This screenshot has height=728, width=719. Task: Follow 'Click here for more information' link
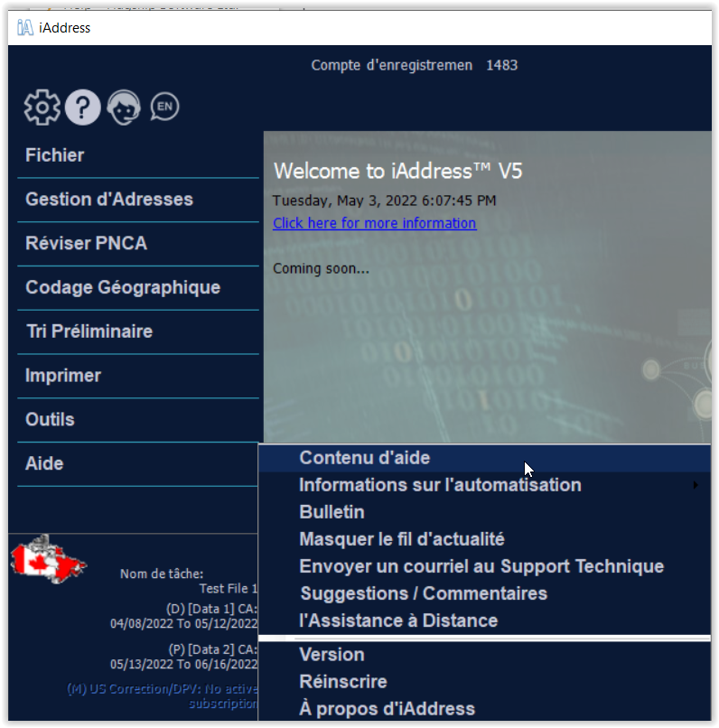point(374,223)
